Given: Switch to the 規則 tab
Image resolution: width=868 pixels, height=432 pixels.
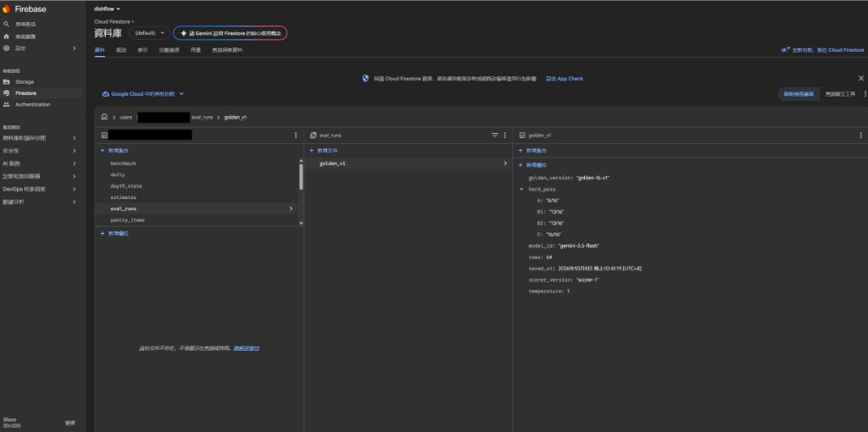Looking at the screenshot, I should click(x=121, y=50).
